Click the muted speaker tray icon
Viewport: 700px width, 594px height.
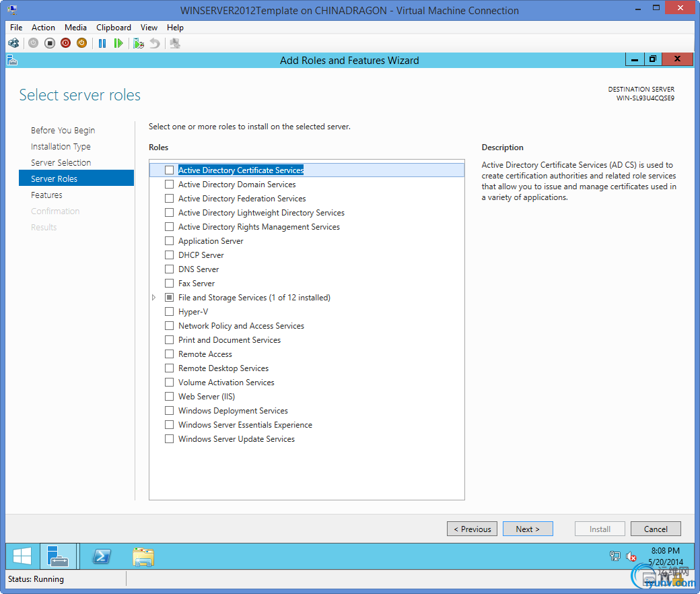click(631, 556)
